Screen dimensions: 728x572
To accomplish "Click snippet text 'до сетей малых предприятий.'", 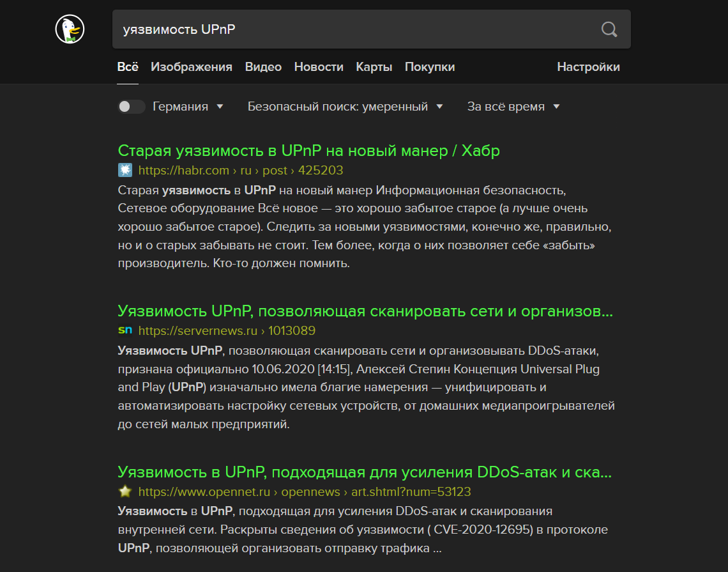I will (204, 424).
